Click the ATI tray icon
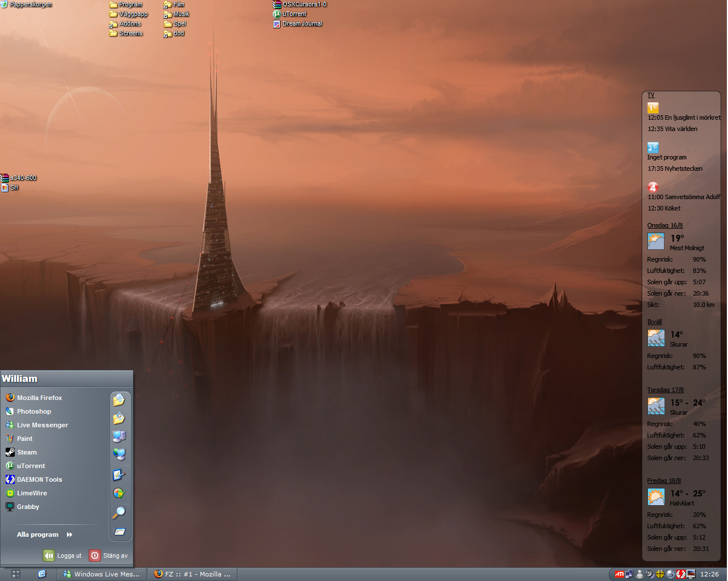Screen dimensions: 728x581 620,574
